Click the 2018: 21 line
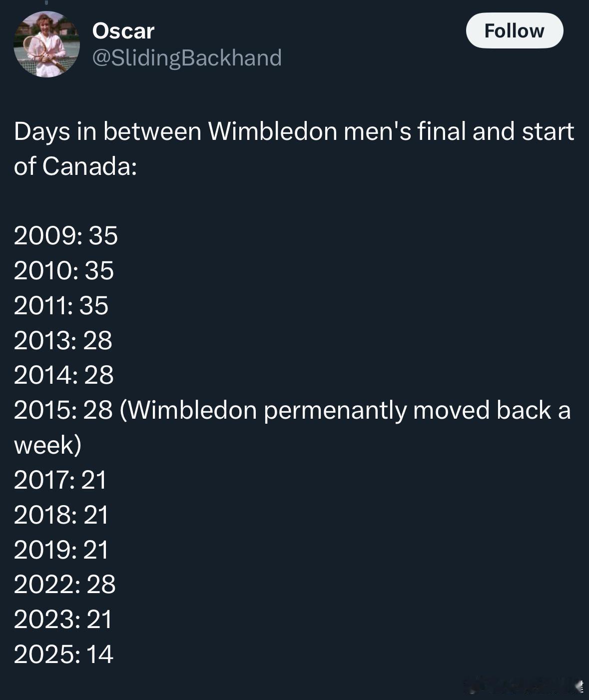The width and height of the screenshot is (589, 700). [x=61, y=515]
